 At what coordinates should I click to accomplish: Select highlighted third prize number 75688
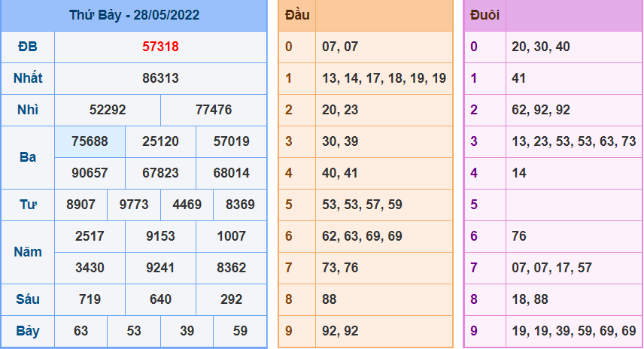(90, 141)
